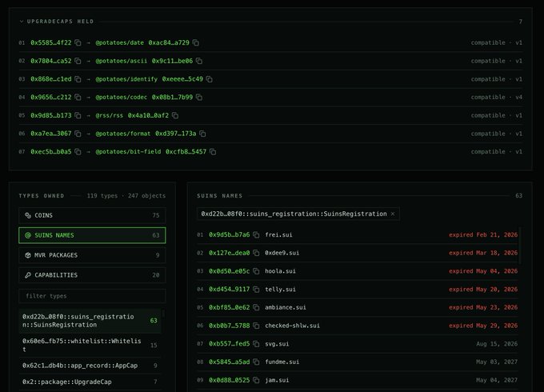Copy the 0xd397…173a package address
Screen dimensions: 544x392
pyautogui.click(x=203, y=134)
